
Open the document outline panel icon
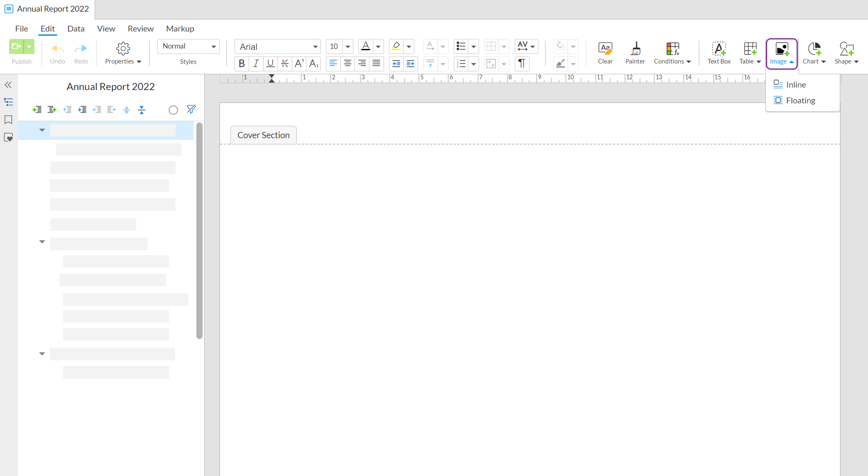tap(8, 102)
